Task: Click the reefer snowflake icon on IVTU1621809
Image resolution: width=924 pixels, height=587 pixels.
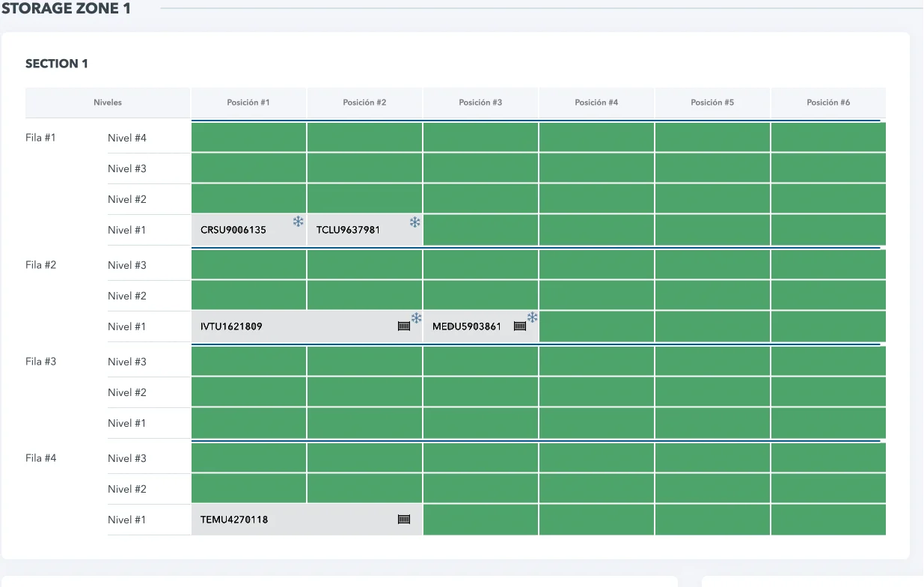Action: tap(417, 318)
